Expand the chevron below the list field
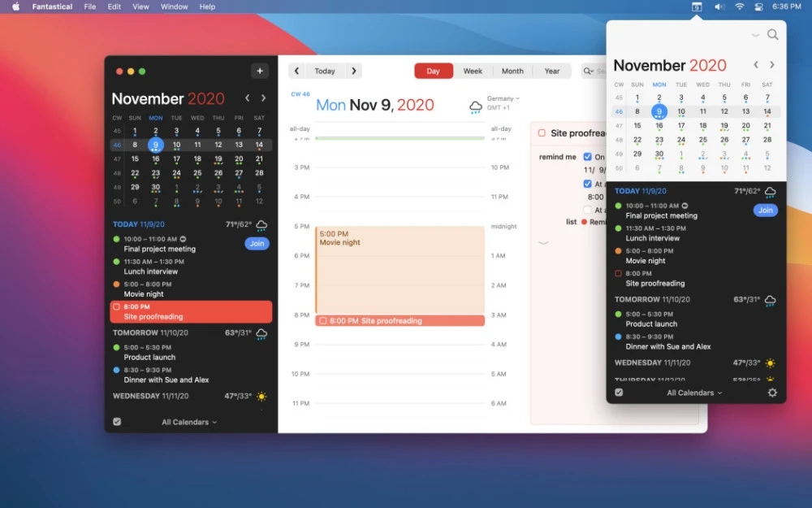 coord(543,242)
